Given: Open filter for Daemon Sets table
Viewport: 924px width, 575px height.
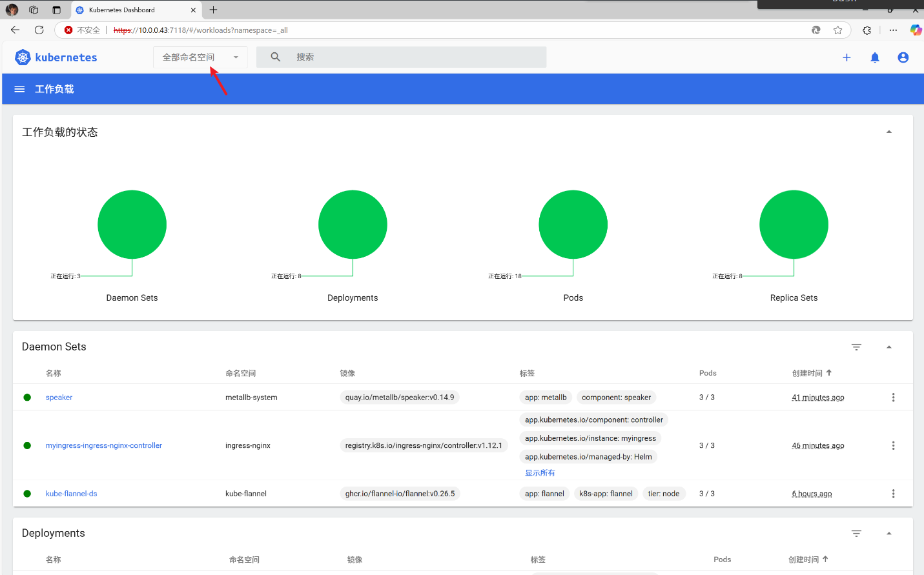Looking at the screenshot, I should [x=856, y=347].
